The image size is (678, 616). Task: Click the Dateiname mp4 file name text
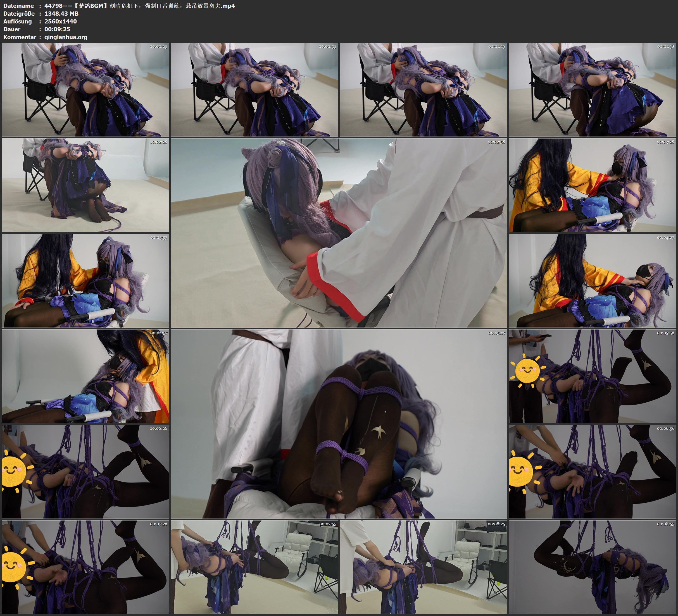(140, 6)
